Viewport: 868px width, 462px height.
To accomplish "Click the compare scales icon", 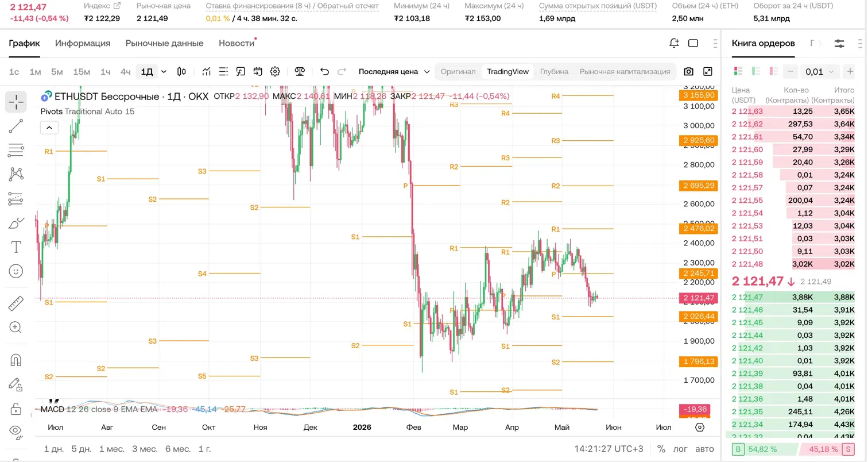I will coord(300,72).
